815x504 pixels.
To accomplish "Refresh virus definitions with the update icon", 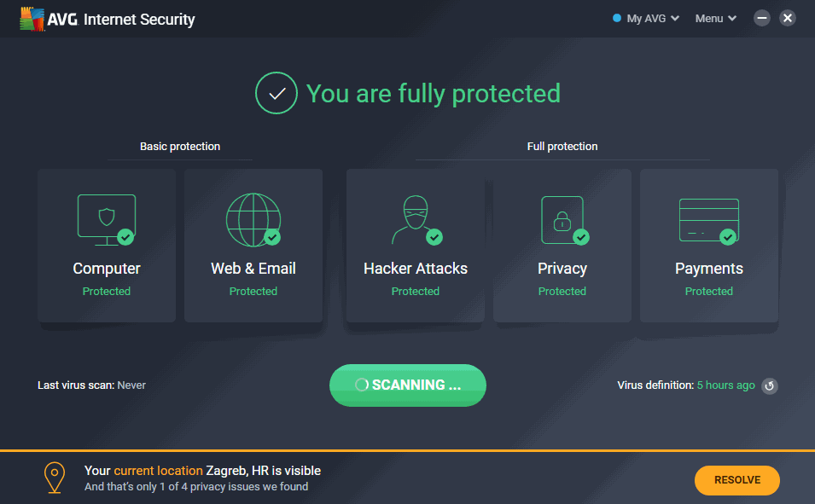I will (x=769, y=386).
